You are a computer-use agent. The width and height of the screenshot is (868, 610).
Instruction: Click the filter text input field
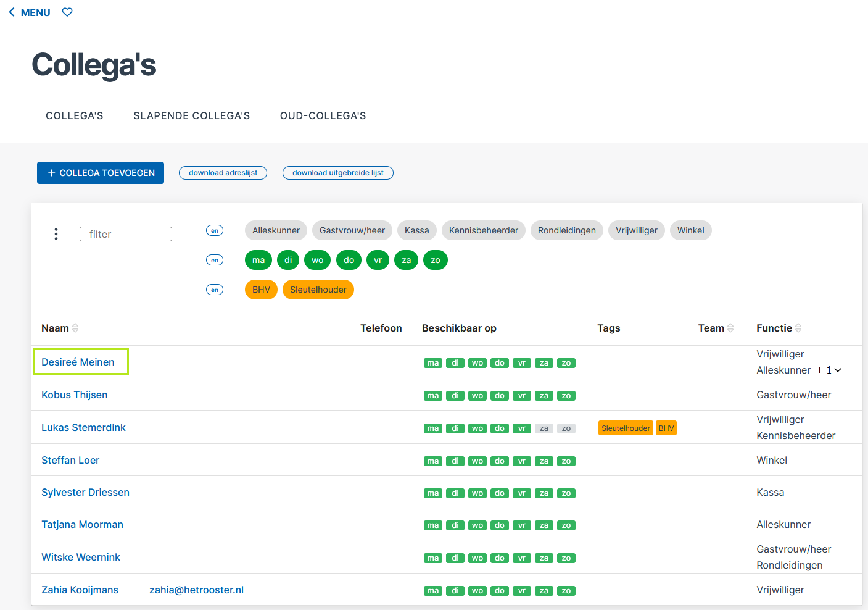126,234
